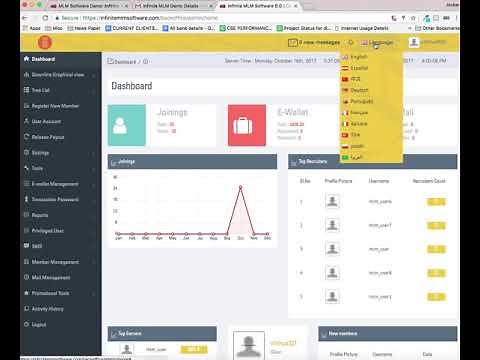Expand the Settings sidebar arrow
The image size is (480, 360).
[x=94, y=153]
